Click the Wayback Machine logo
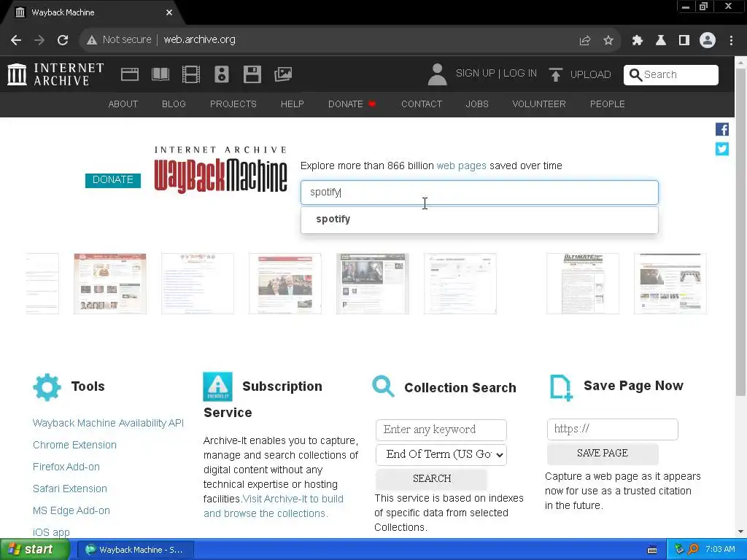This screenshot has width=747, height=560. pyautogui.click(x=220, y=171)
